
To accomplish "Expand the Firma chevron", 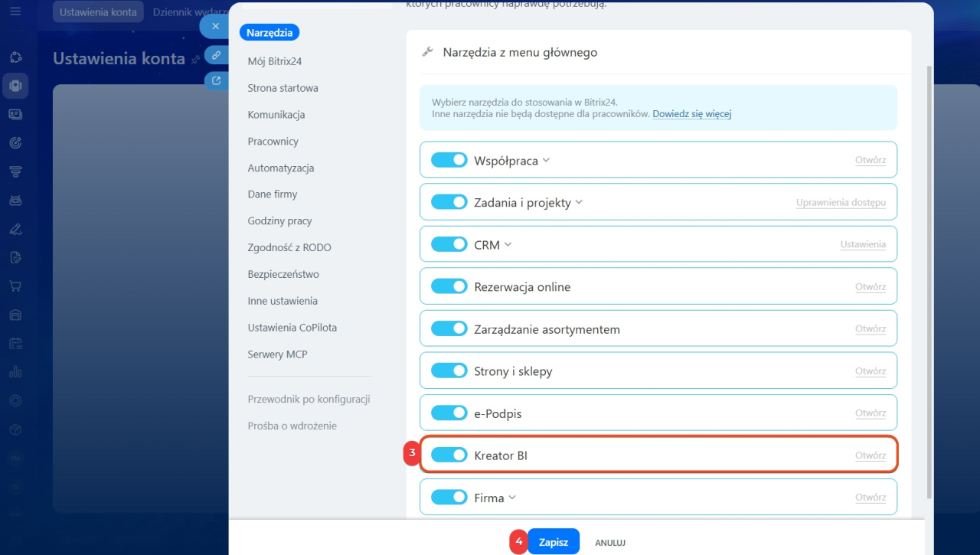I will [512, 498].
